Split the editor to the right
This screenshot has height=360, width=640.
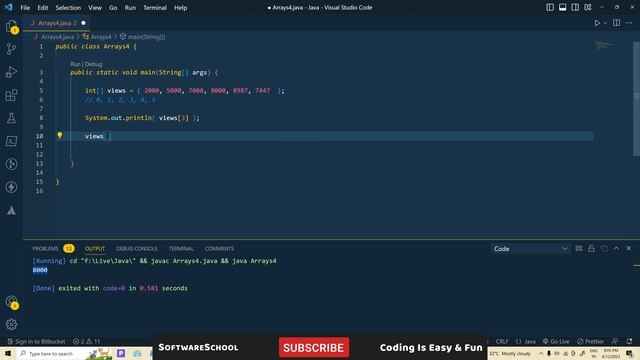coord(616,23)
